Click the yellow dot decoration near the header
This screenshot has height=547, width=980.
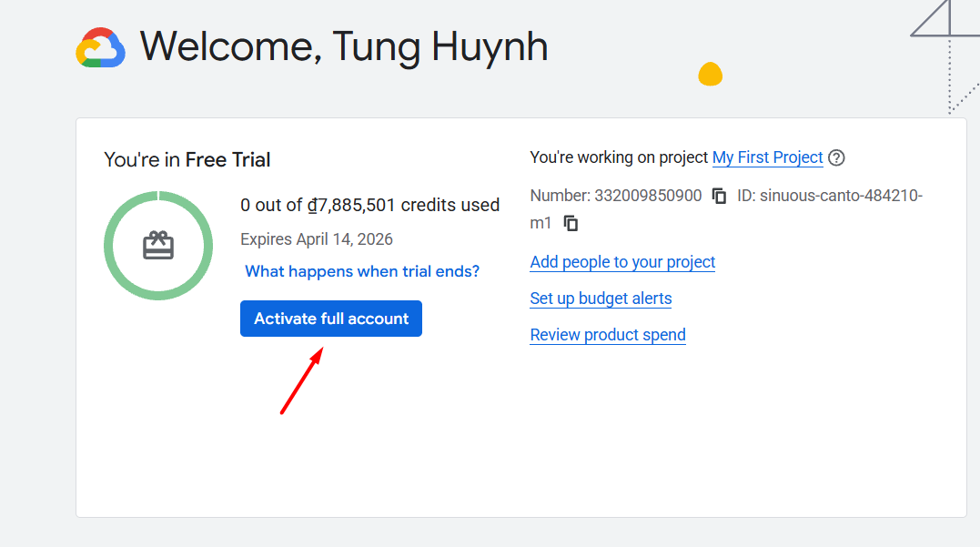pos(710,75)
